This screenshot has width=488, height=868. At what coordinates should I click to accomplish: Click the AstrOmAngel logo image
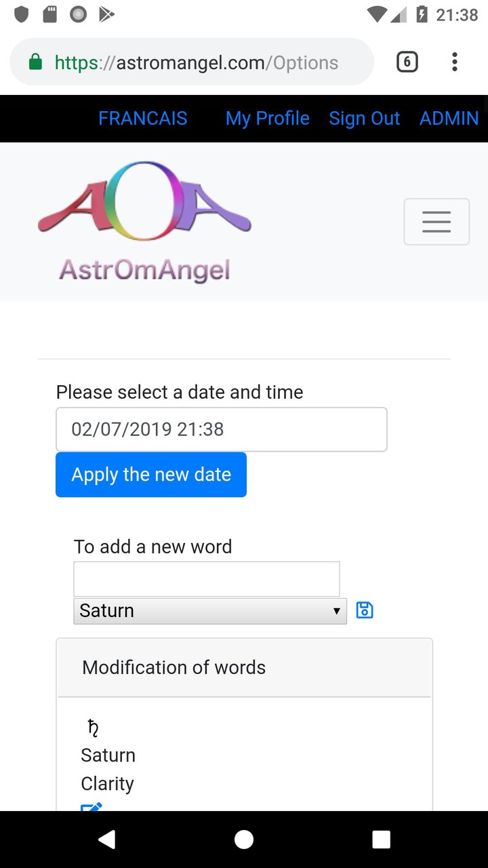(144, 221)
